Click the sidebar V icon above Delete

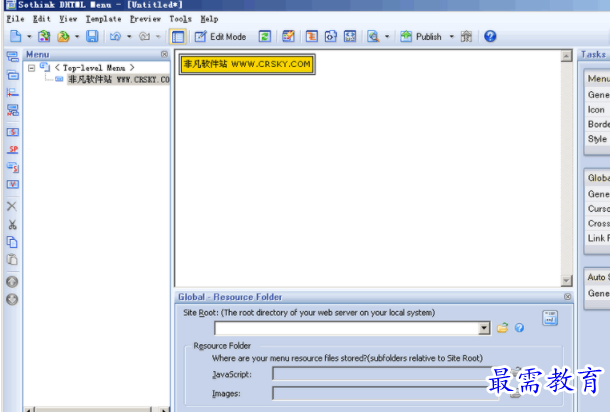[12, 184]
